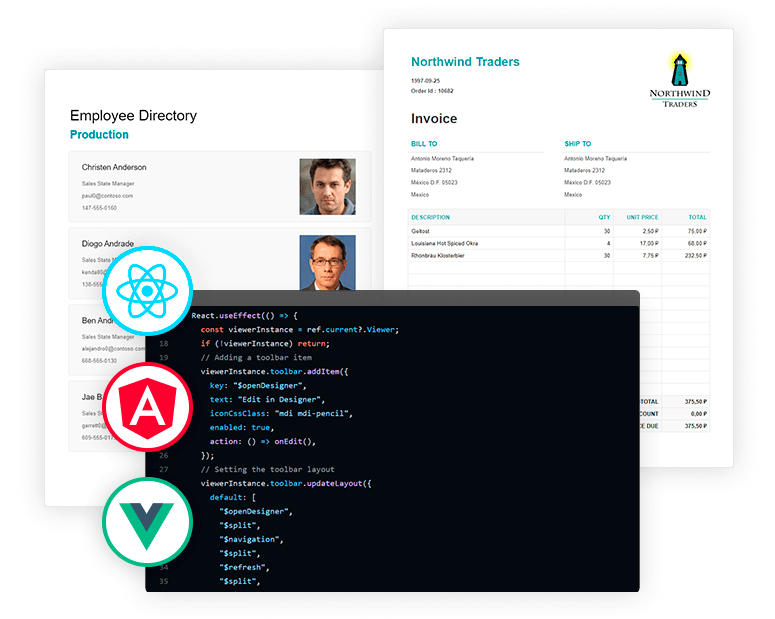Click the TOTAL column header
775x619 pixels.
[x=697, y=217]
